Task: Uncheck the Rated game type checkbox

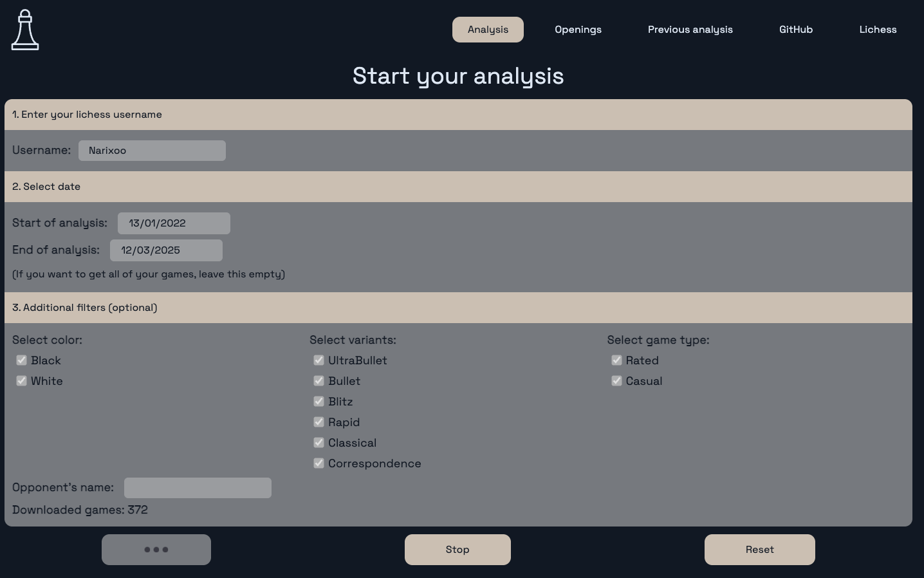Action: [616, 360]
